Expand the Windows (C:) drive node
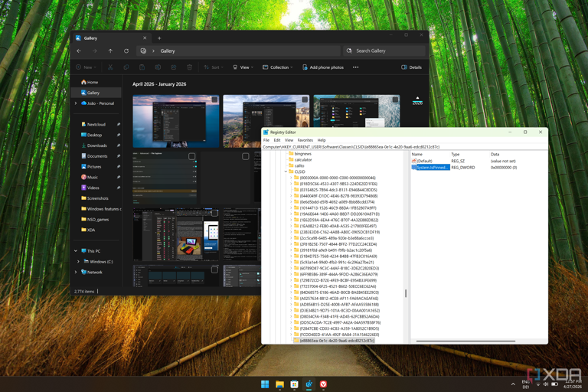588x392 pixels. tap(78, 261)
